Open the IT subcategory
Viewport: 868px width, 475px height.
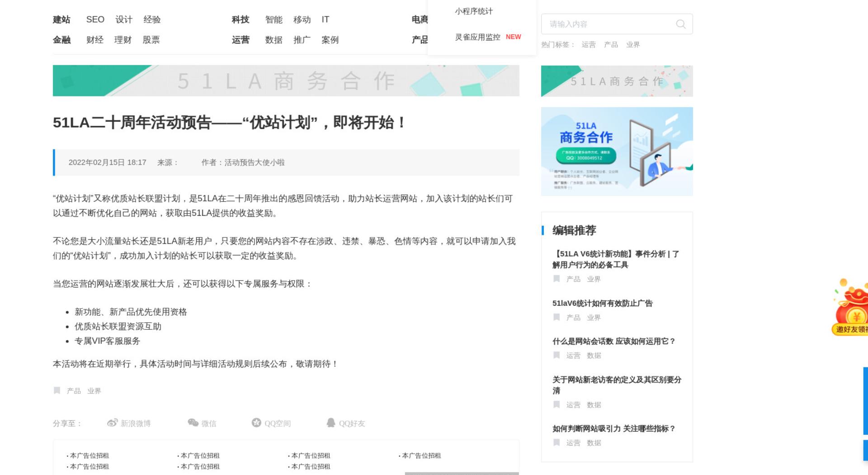[x=325, y=19]
